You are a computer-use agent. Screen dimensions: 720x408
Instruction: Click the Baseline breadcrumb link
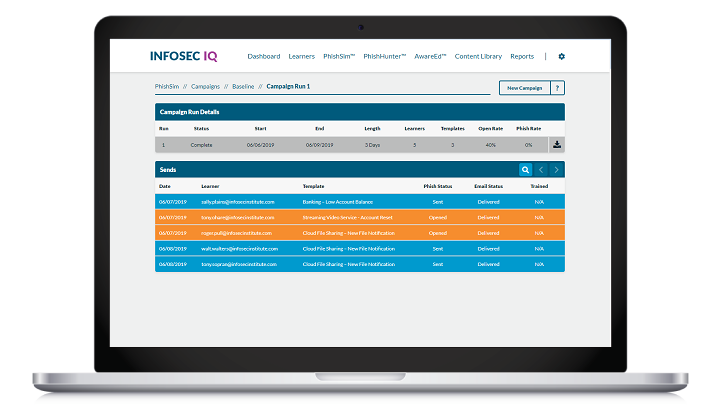[243, 87]
